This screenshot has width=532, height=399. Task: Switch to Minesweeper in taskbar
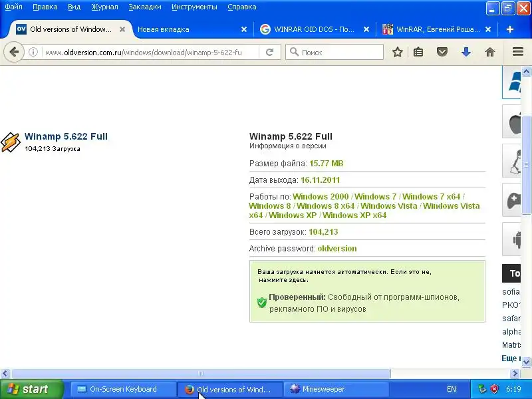pyautogui.click(x=336, y=389)
